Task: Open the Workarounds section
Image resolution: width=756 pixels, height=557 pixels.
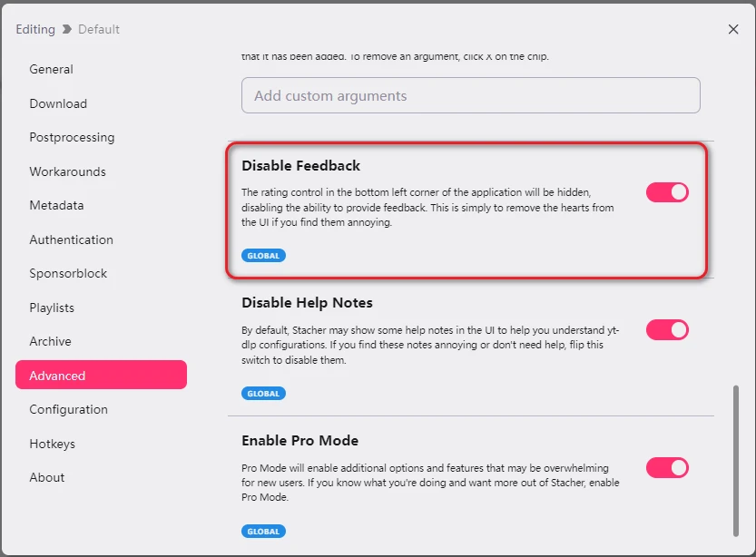Action: pyautogui.click(x=67, y=171)
